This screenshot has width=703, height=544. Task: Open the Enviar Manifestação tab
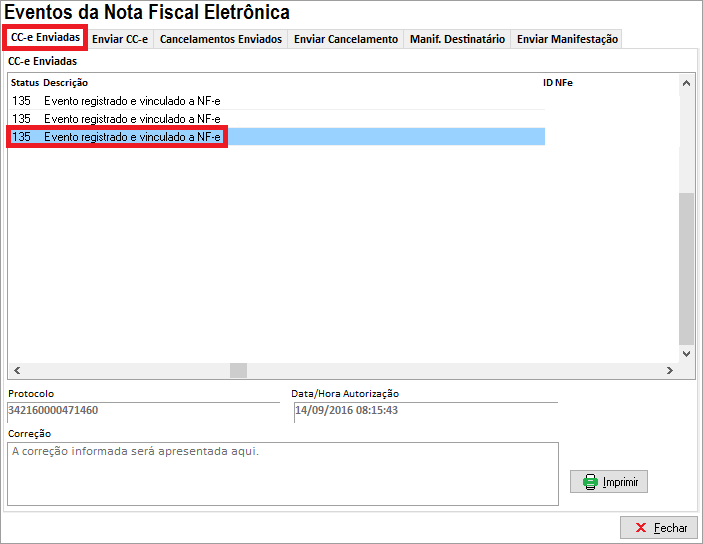[x=567, y=39]
